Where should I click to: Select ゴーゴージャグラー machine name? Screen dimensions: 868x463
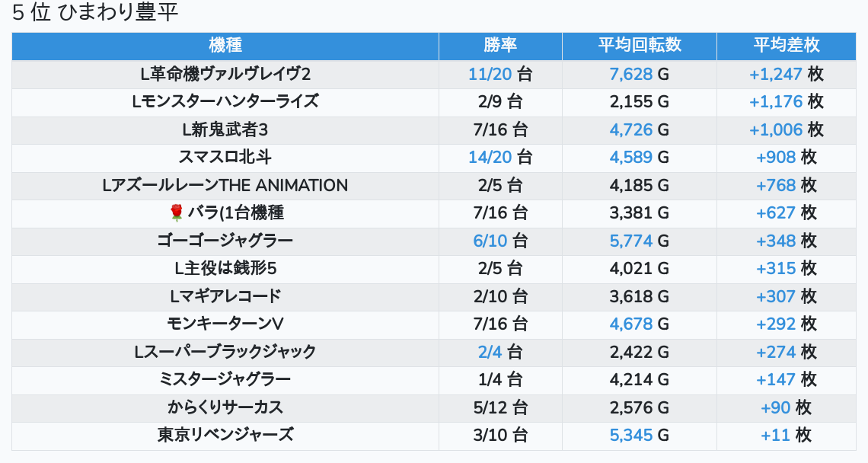click(225, 241)
